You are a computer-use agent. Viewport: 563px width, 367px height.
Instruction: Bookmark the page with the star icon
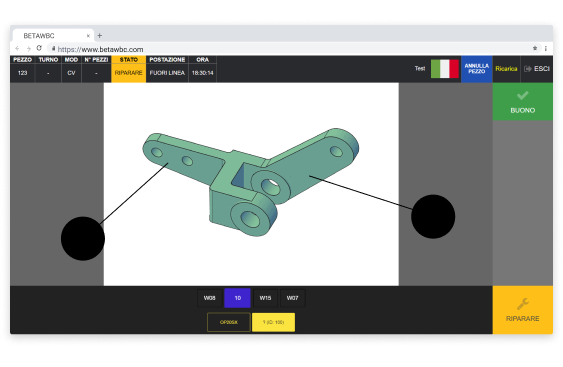[535, 48]
